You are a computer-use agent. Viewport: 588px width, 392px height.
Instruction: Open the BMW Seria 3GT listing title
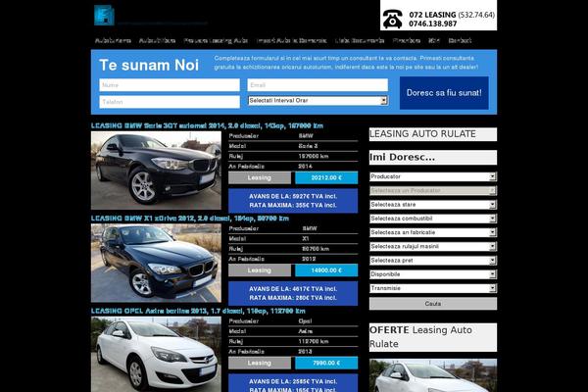click(207, 125)
